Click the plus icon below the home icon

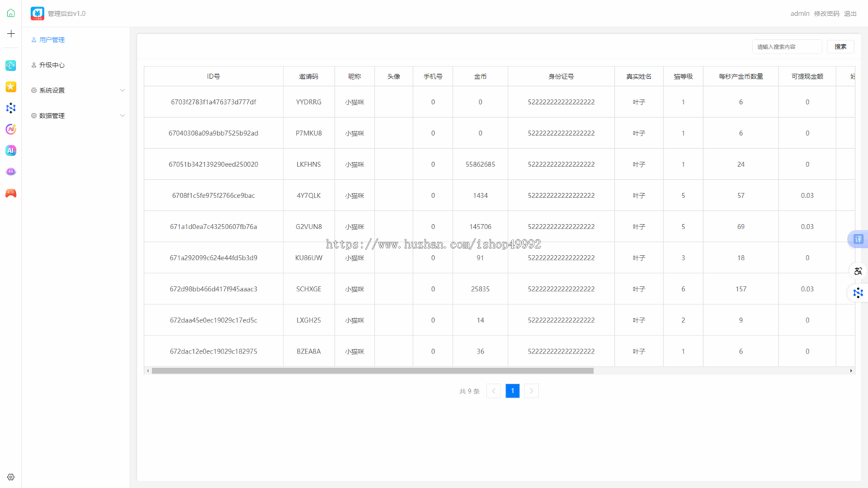(x=11, y=34)
